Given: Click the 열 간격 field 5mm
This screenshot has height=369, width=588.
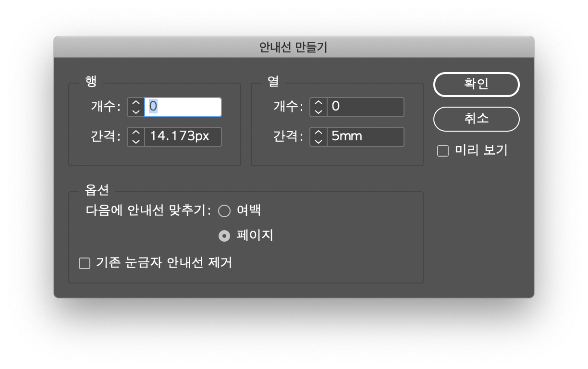Looking at the screenshot, I should 366,137.
